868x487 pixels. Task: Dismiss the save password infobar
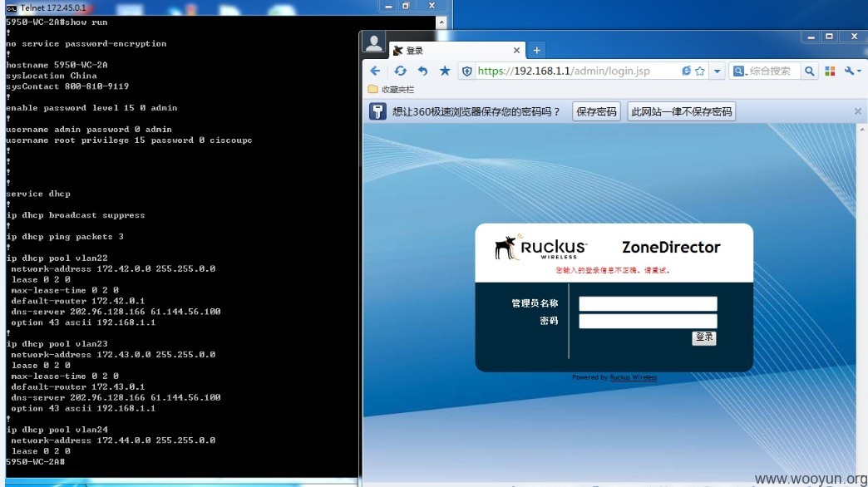[x=857, y=111]
